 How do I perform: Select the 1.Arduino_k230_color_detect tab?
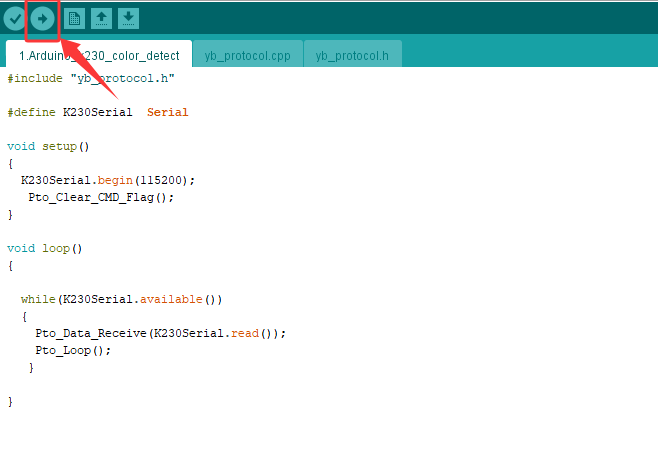pyautogui.click(x=99, y=55)
